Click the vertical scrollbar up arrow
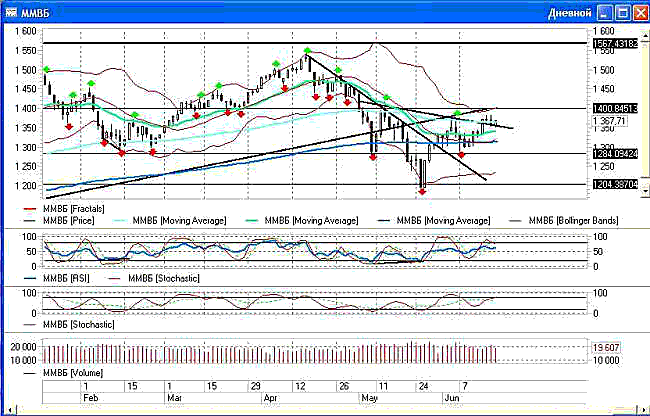Screen dimensions: 650x416 645,36
